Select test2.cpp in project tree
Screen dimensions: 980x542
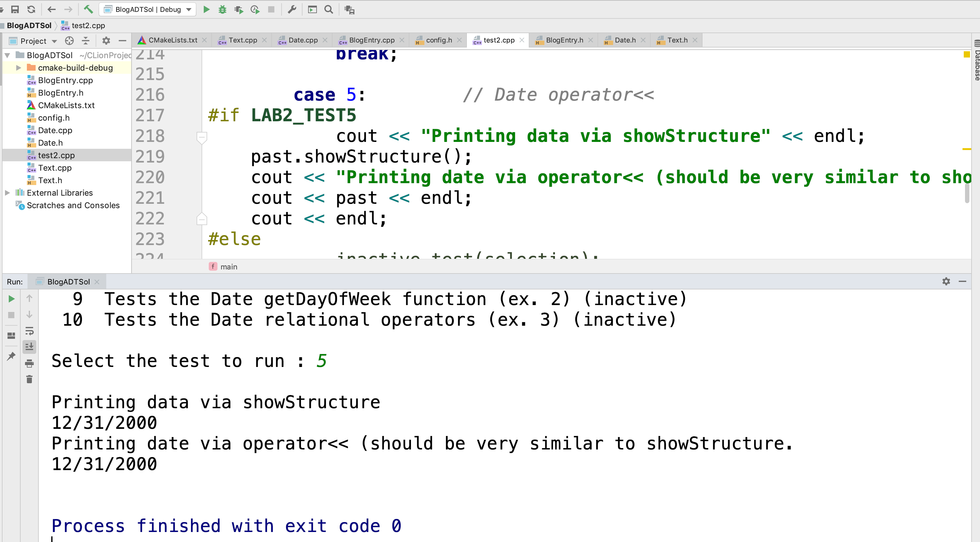(x=56, y=155)
